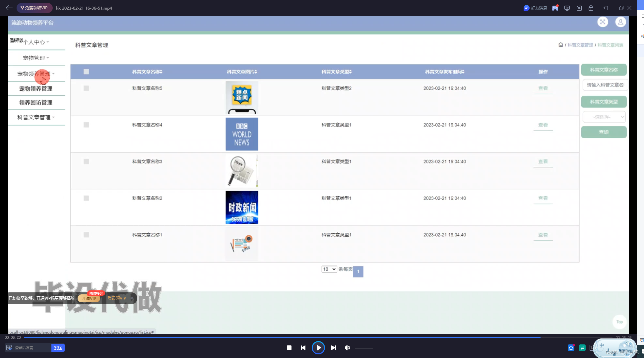Stop video playback with stop icon

289,348
